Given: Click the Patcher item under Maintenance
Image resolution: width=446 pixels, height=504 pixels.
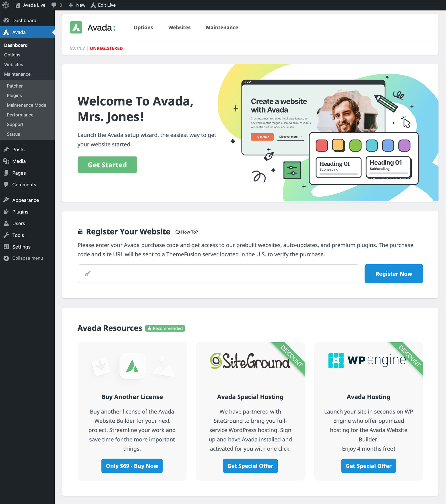Looking at the screenshot, I should pyautogui.click(x=15, y=86).
